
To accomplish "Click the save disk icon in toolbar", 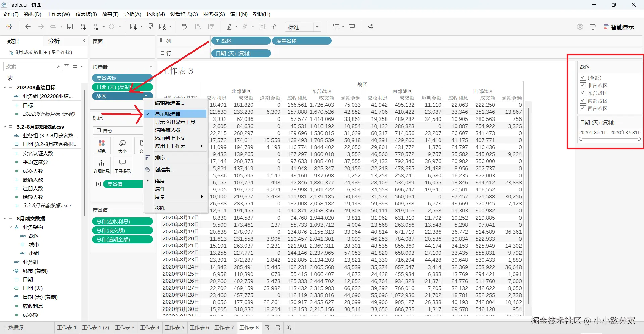I will pyautogui.click(x=70, y=27).
